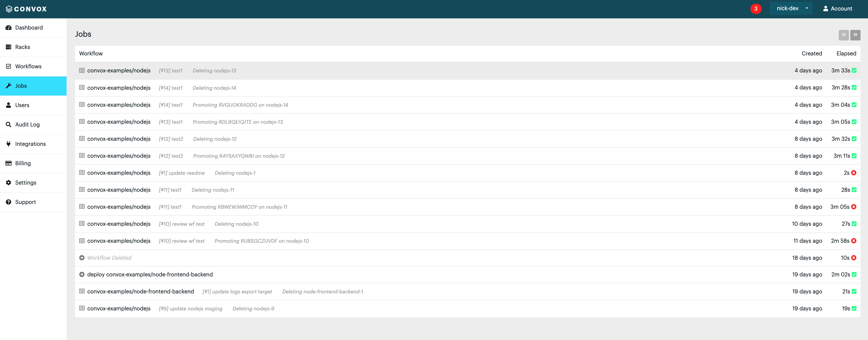Screen dimensions: 868x340
Task: Go to next page of jobs
Action: point(855,35)
